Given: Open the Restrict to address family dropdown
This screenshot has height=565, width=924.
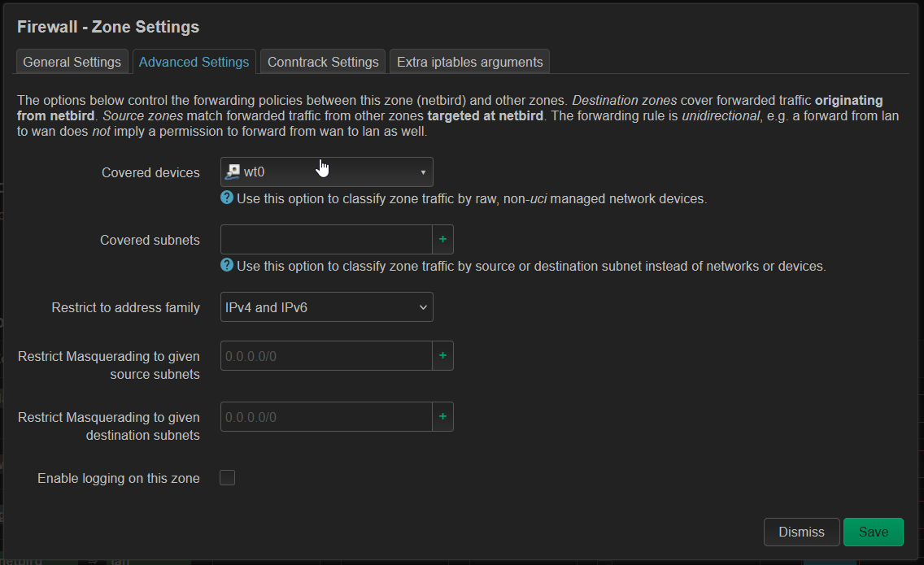Looking at the screenshot, I should [326, 307].
